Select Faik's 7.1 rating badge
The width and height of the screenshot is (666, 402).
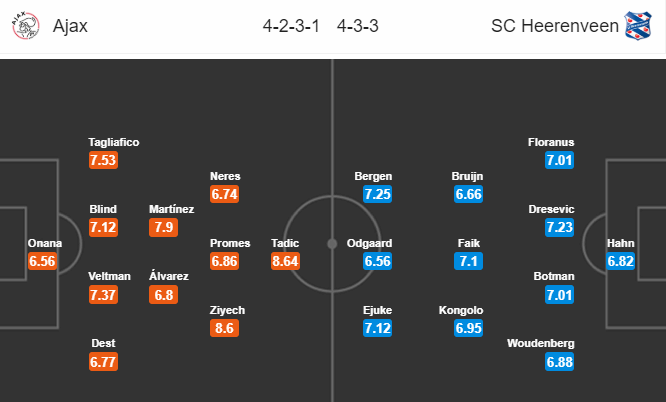click(x=468, y=261)
